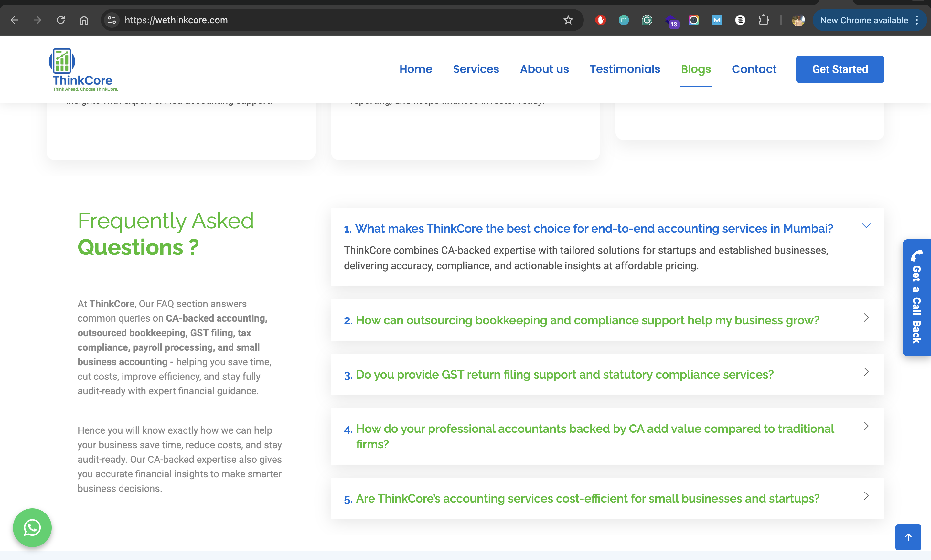
Task: Click the Grammarly extension icon
Action: pos(647,20)
